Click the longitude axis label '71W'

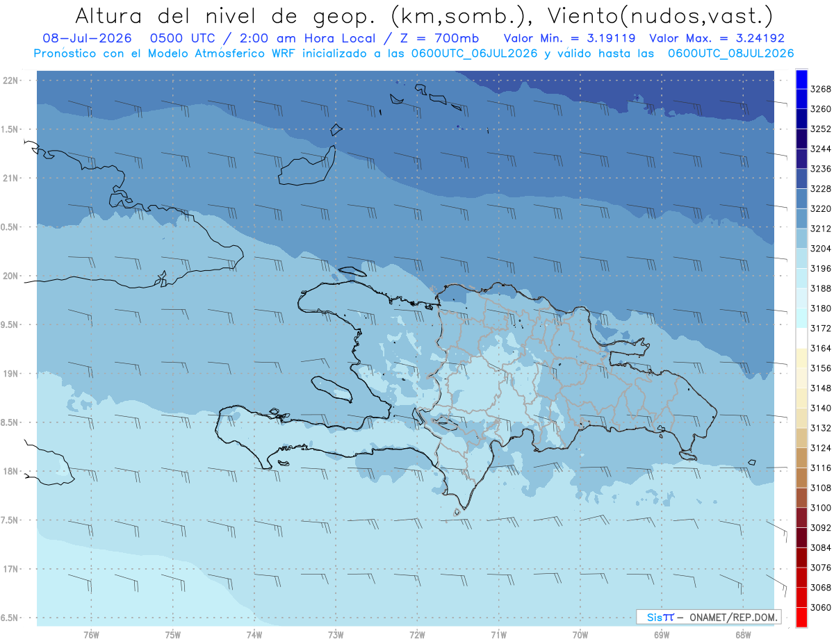499,634
